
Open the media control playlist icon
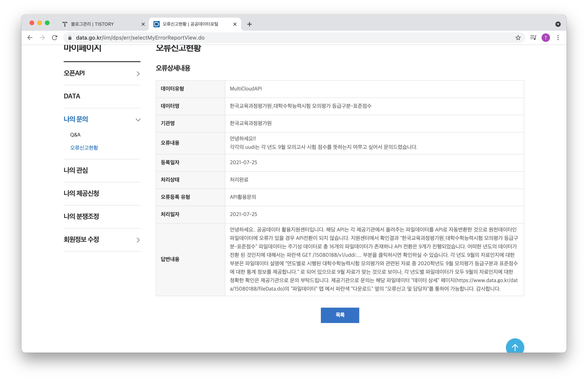coord(533,38)
